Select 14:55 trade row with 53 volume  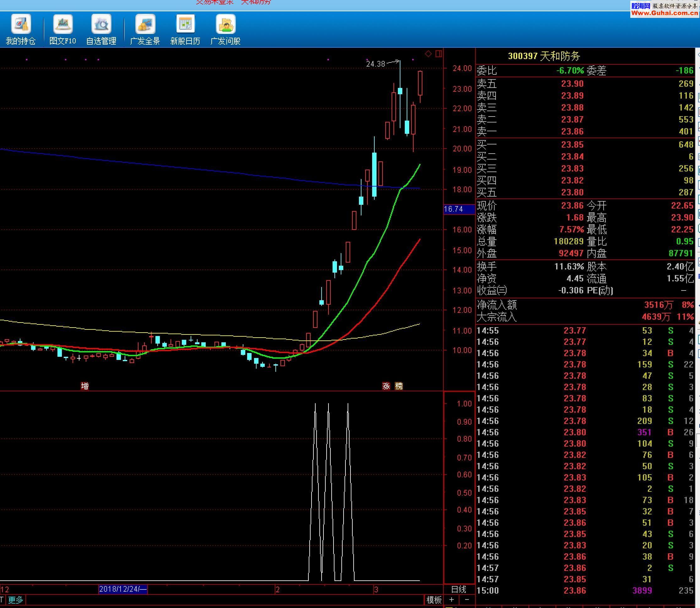pos(585,330)
